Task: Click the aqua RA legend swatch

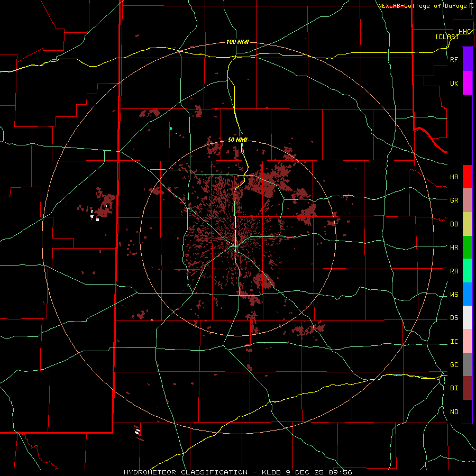Action: coord(467,271)
